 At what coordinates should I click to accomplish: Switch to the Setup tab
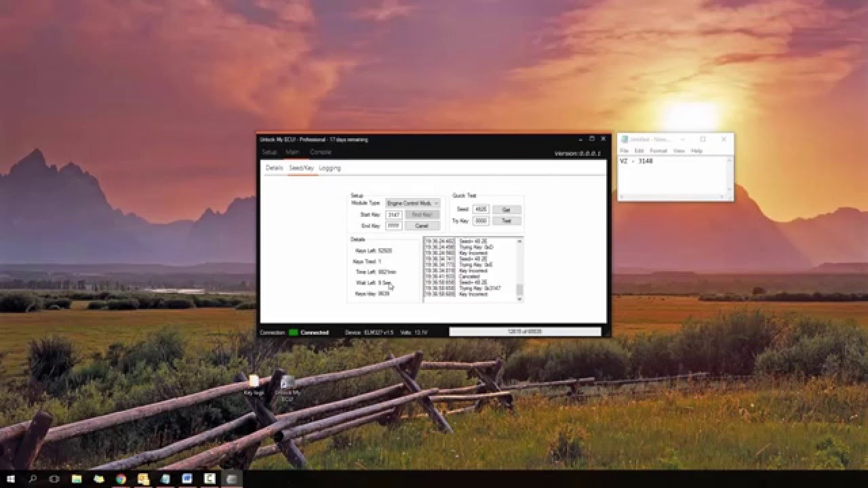click(x=269, y=152)
